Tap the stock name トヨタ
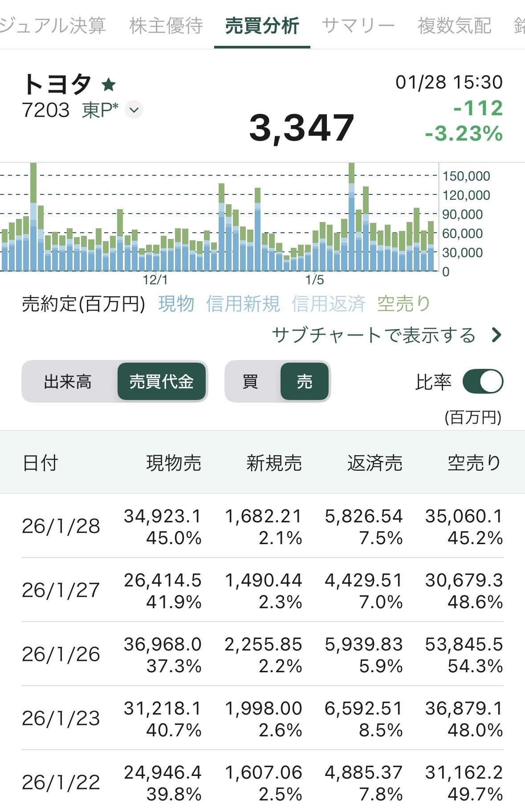This screenshot has width=525, height=812. (x=57, y=84)
